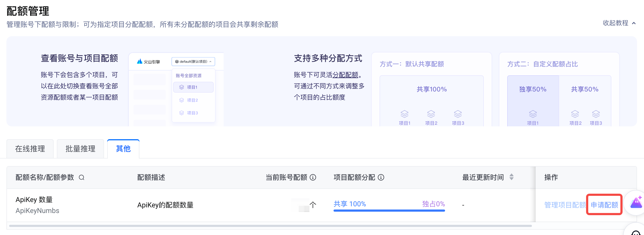Viewport: 644px width, 235px height.
Task: Select 项目2 in the project list
Action: click(192, 100)
